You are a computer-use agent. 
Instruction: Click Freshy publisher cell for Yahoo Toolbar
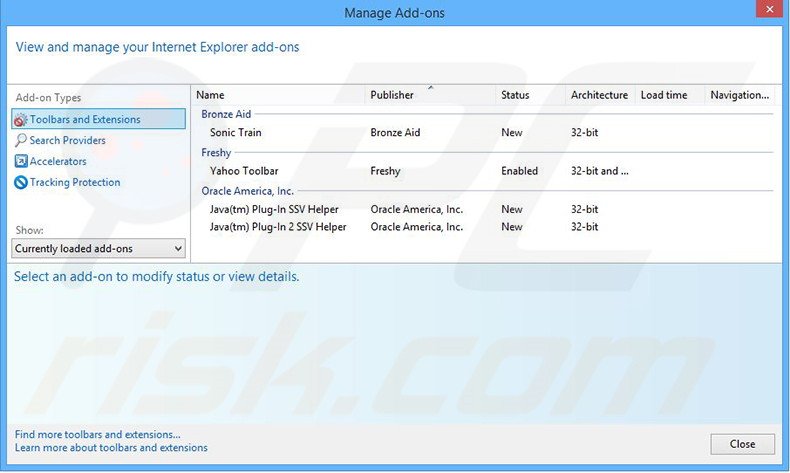click(385, 171)
